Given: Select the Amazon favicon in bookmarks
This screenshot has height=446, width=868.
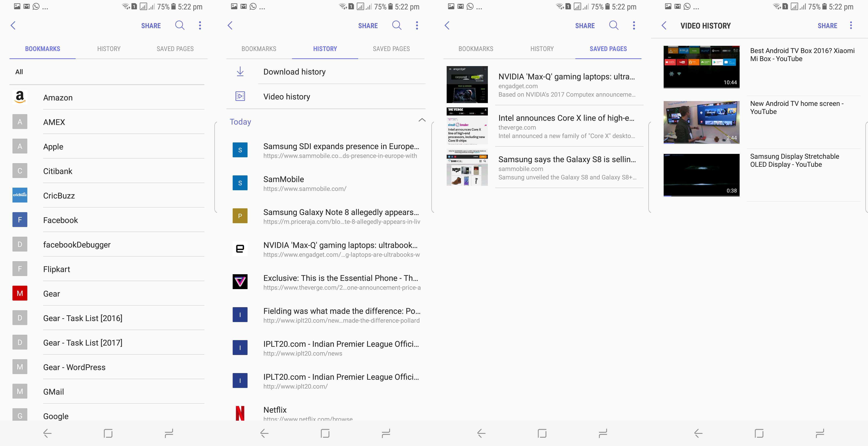Looking at the screenshot, I should [x=19, y=97].
